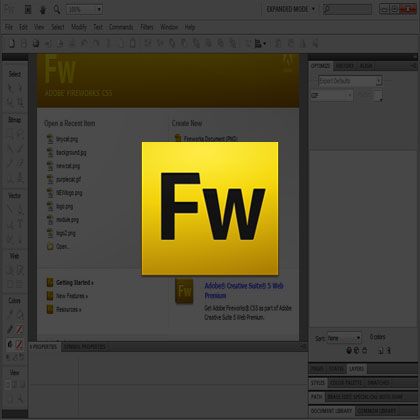Open the Modify menu

pos(79,27)
